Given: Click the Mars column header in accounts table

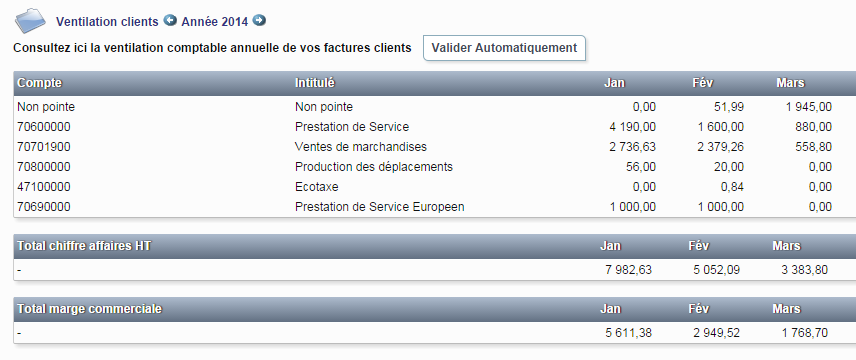Looking at the screenshot, I should click(790, 83).
